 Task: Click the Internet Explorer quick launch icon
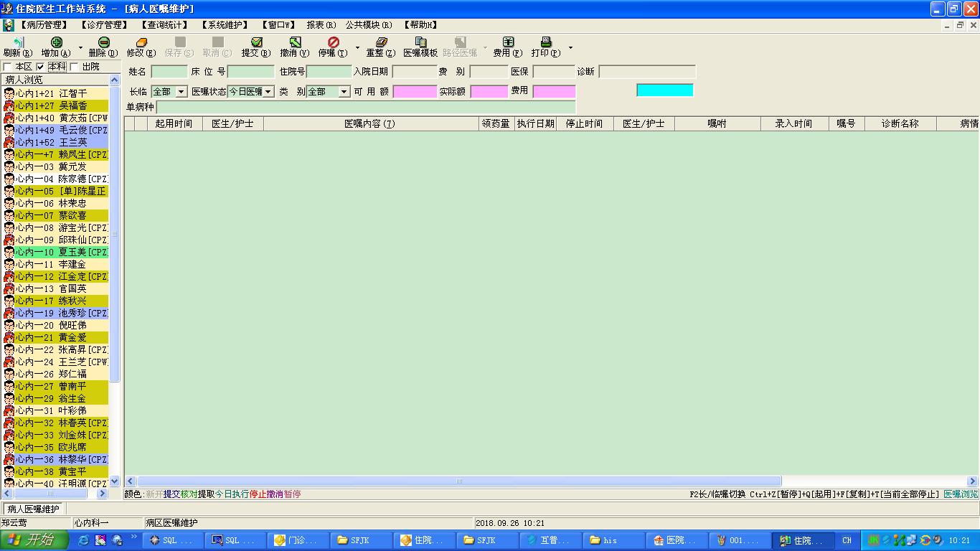[84, 540]
